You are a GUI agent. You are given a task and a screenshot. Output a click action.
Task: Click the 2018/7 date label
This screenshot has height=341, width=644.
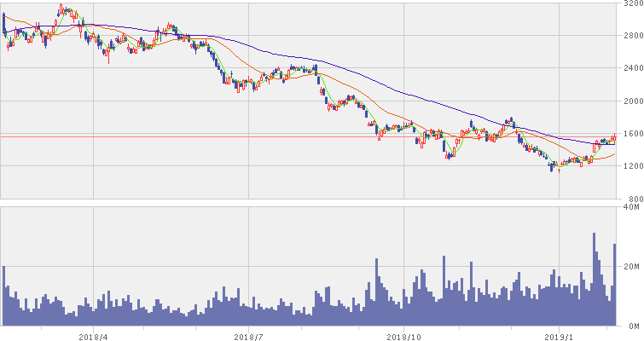click(247, 335)
